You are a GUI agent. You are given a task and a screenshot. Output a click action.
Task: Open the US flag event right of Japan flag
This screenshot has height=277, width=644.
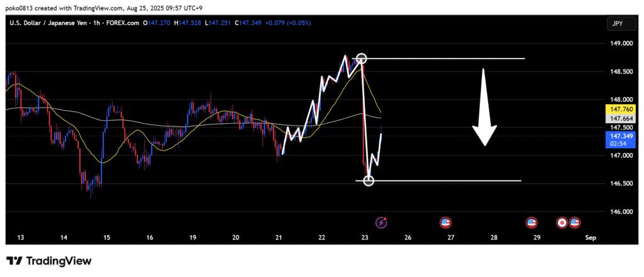(x=575, y=222)
